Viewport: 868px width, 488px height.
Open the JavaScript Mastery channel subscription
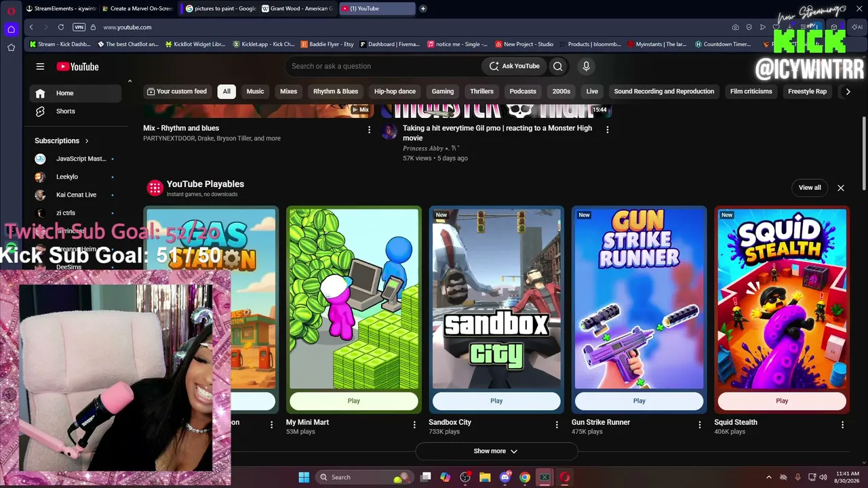coord(75,159)
